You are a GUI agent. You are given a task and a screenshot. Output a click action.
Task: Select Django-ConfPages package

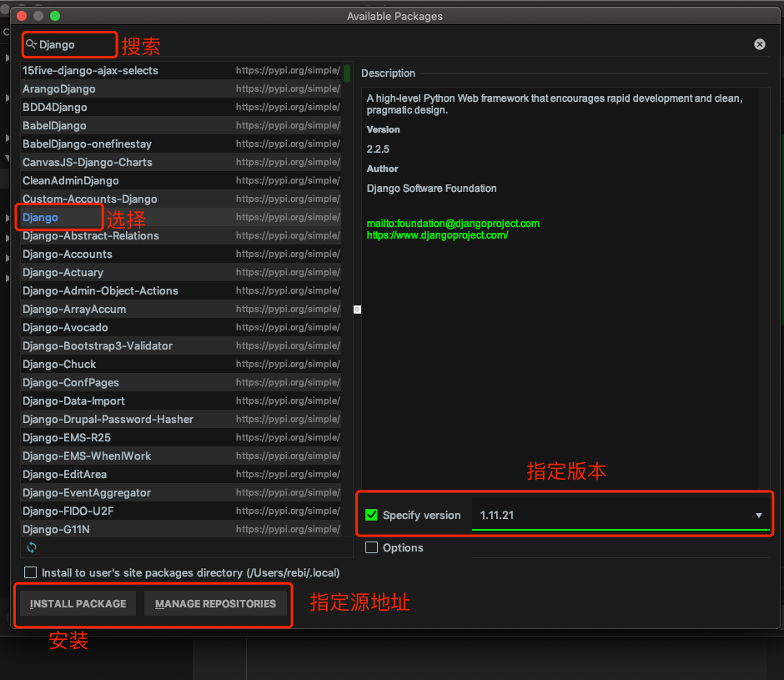point(181,382)
